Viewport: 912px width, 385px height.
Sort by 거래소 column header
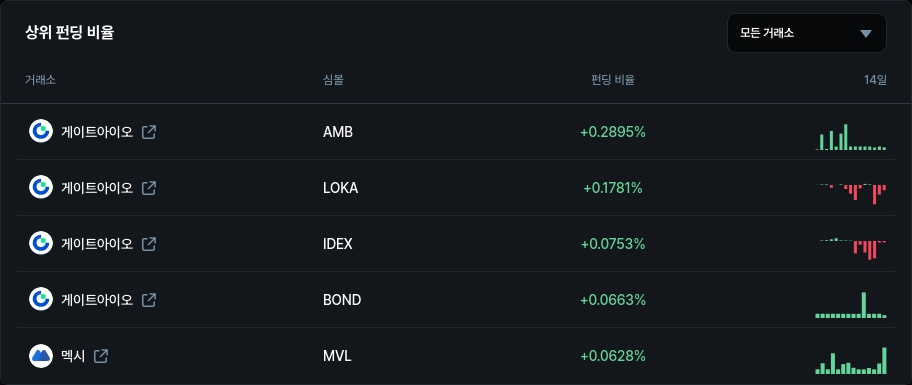(x=40, y=80)
